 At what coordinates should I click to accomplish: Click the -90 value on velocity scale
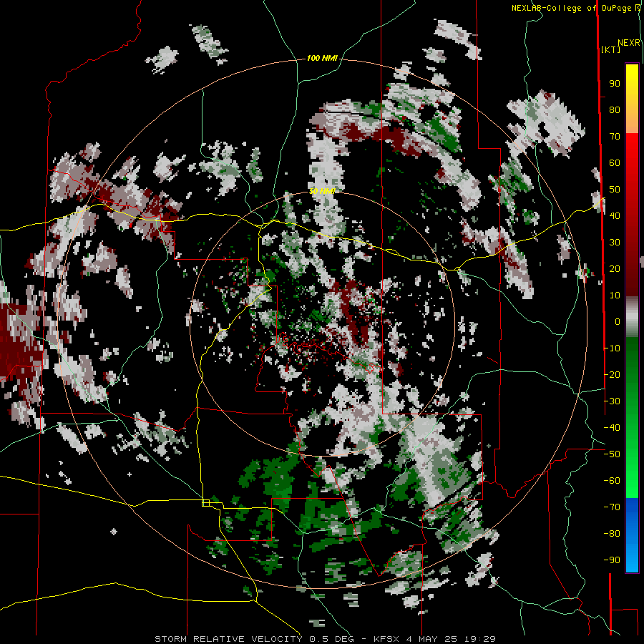click(x=612, y=560)
